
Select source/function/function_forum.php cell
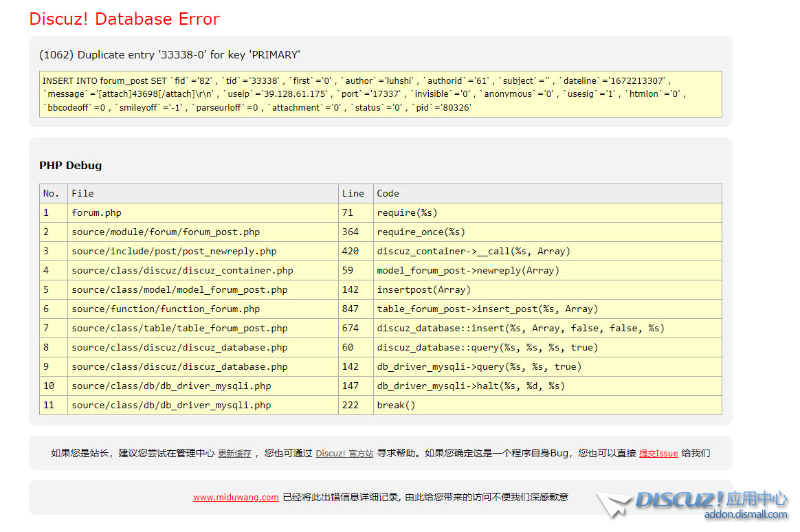[203, 309]
